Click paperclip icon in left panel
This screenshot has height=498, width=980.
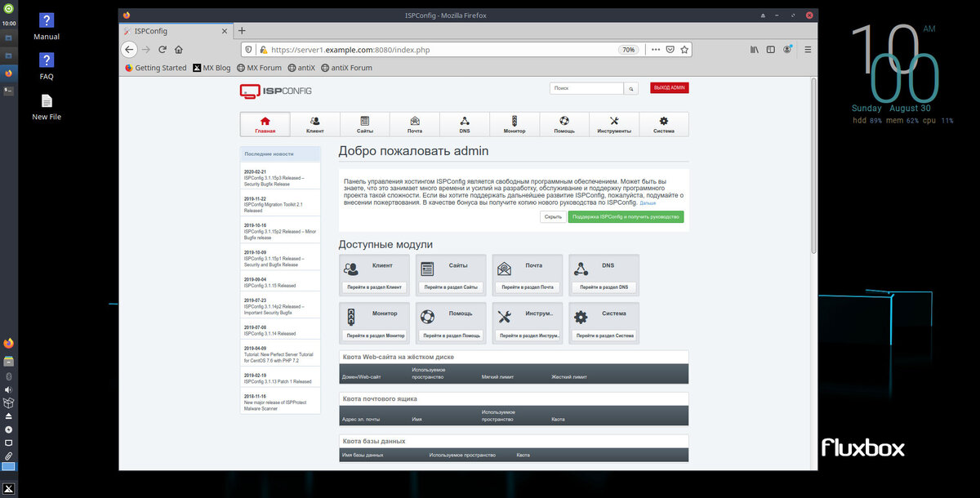[9, 455]
